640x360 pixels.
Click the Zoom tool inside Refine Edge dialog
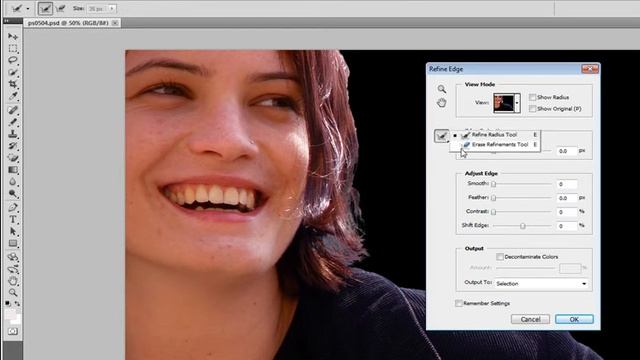pyautogui.click(x=442, y=89)
